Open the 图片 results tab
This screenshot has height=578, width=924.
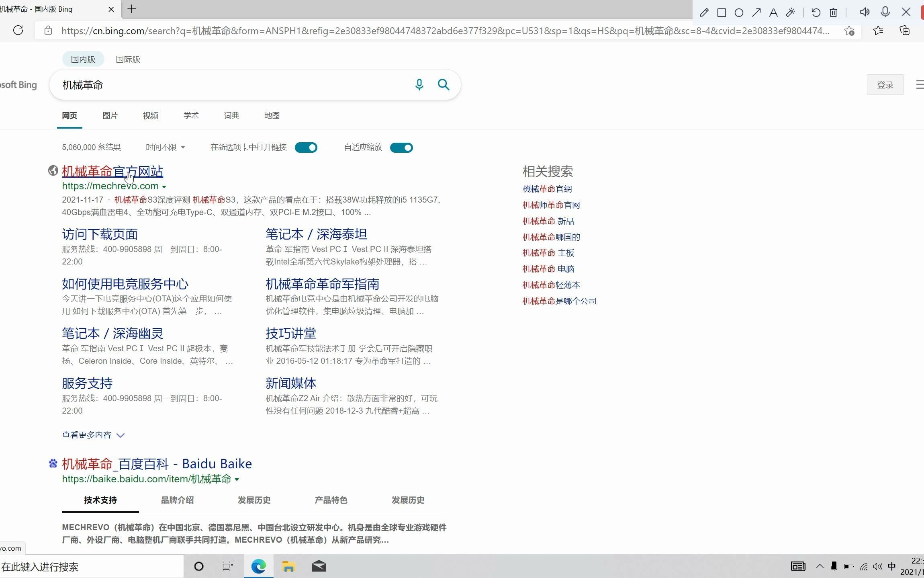point(110,115)
